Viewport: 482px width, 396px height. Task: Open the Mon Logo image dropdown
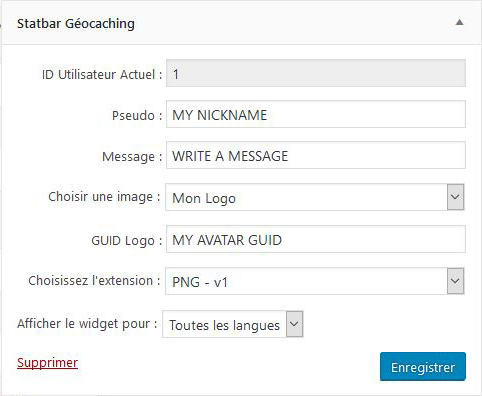coord(314,197)
